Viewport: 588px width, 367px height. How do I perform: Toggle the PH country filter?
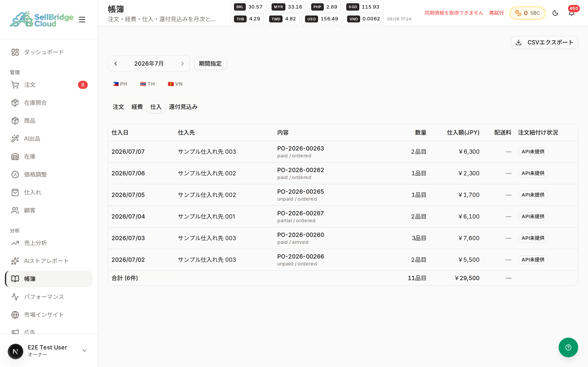(120, 84)
